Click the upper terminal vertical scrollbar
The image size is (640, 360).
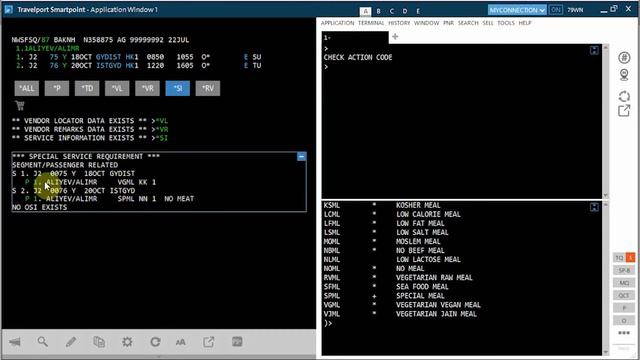coord(606,121)
